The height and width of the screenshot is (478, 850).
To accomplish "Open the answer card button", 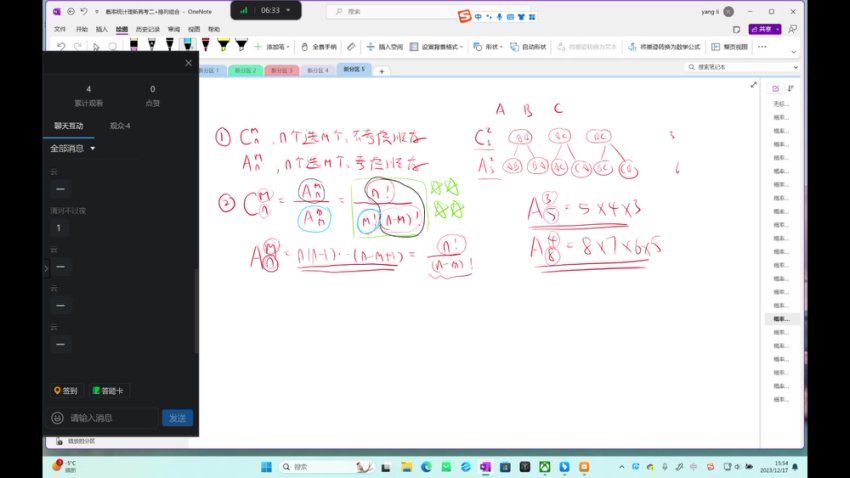I will [x=109, y=391].
